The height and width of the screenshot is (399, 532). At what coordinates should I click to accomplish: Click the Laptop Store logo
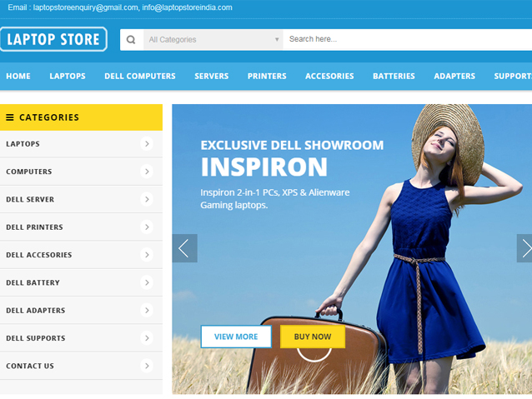(x=53, y=39)
